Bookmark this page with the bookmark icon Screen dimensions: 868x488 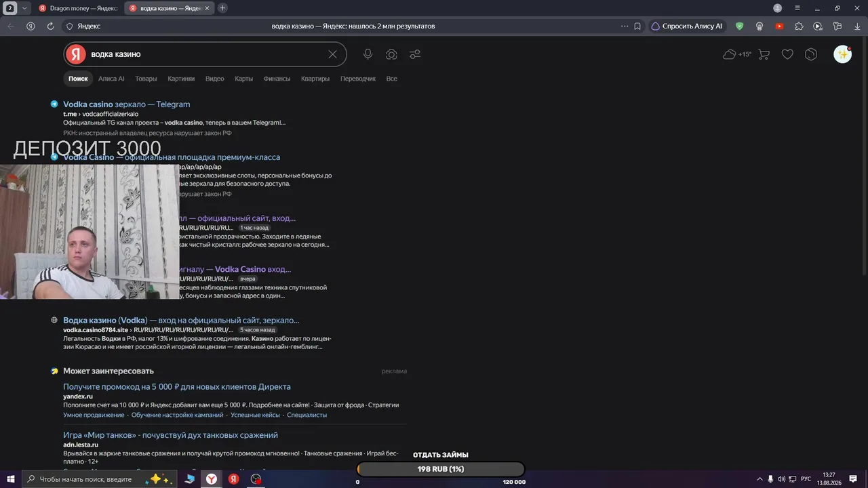[x=637, y=26]
